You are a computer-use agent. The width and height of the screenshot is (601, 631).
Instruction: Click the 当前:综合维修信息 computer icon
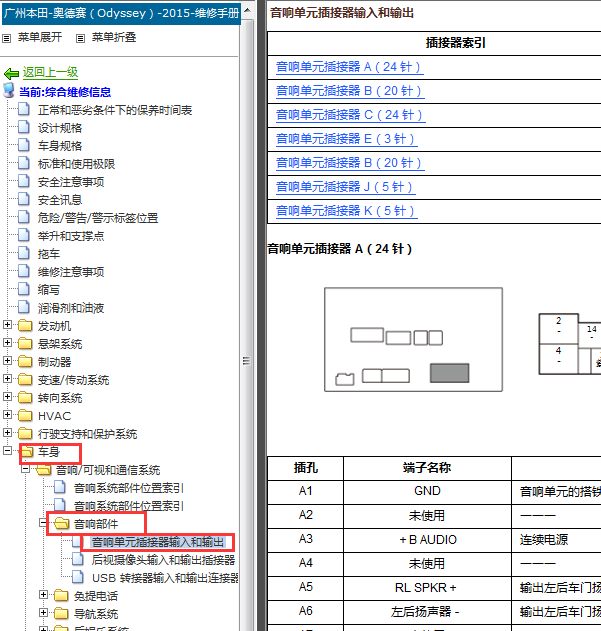[x=9, y=91]
